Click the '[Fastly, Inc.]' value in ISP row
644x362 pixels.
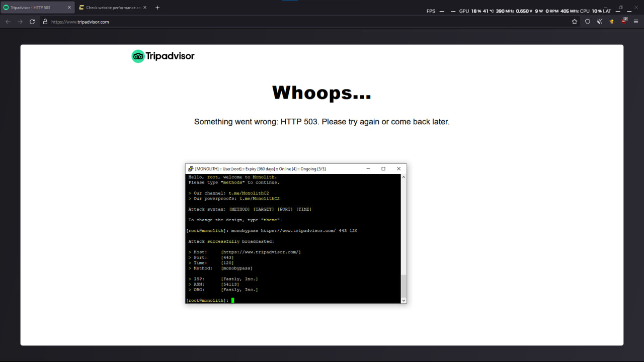tap(239, 279)
